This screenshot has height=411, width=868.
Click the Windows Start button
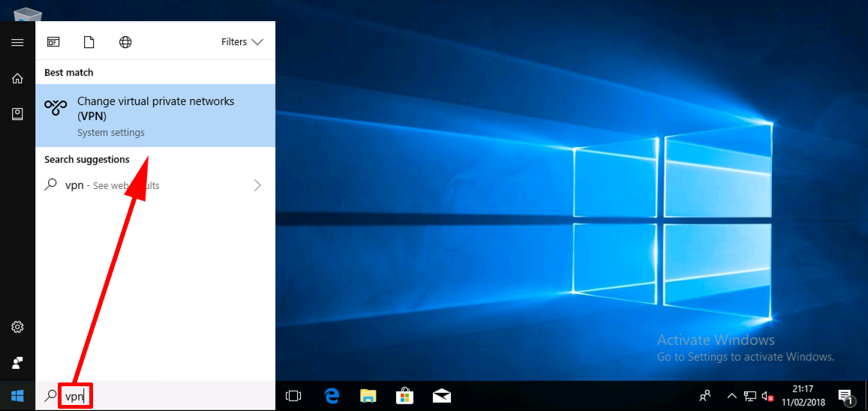[x=17, y=395]
